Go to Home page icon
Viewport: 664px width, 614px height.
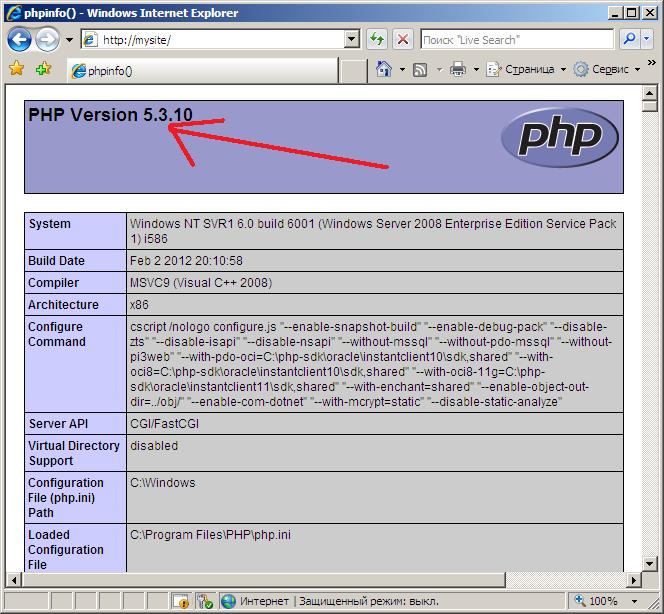tap(384, 69)
